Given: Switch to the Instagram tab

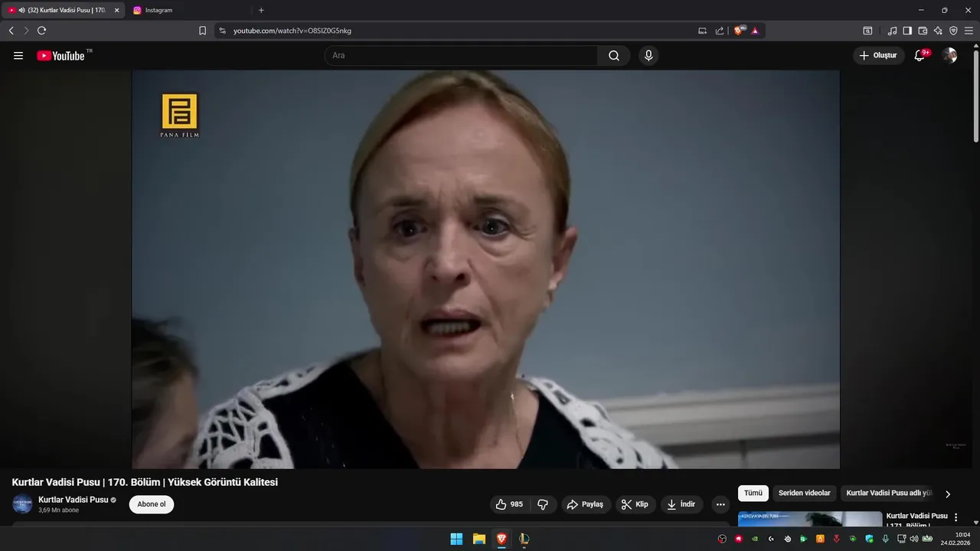Looking at the screenshot, I should point(186,10).
